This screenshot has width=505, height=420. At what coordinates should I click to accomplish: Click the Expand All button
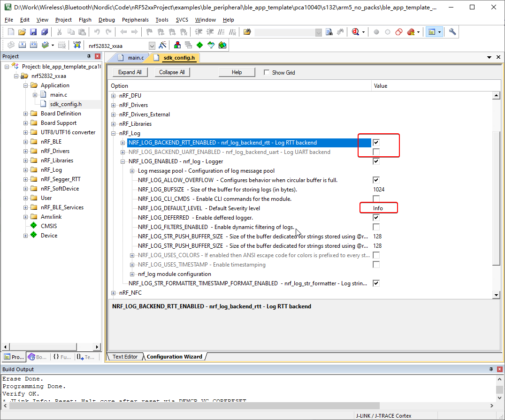(x=130, y=72)
